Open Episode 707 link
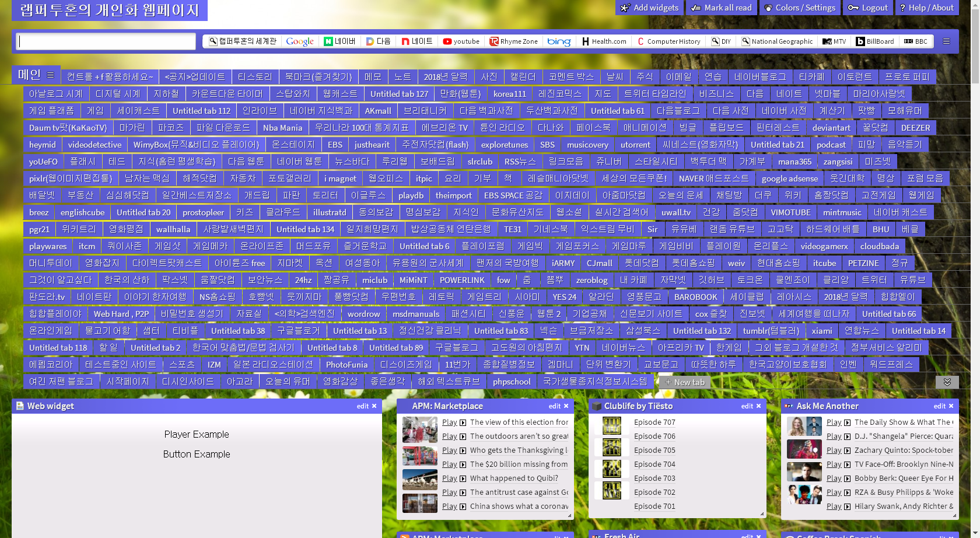Screen dimensions: 980x538 click(x=654, y=422)
